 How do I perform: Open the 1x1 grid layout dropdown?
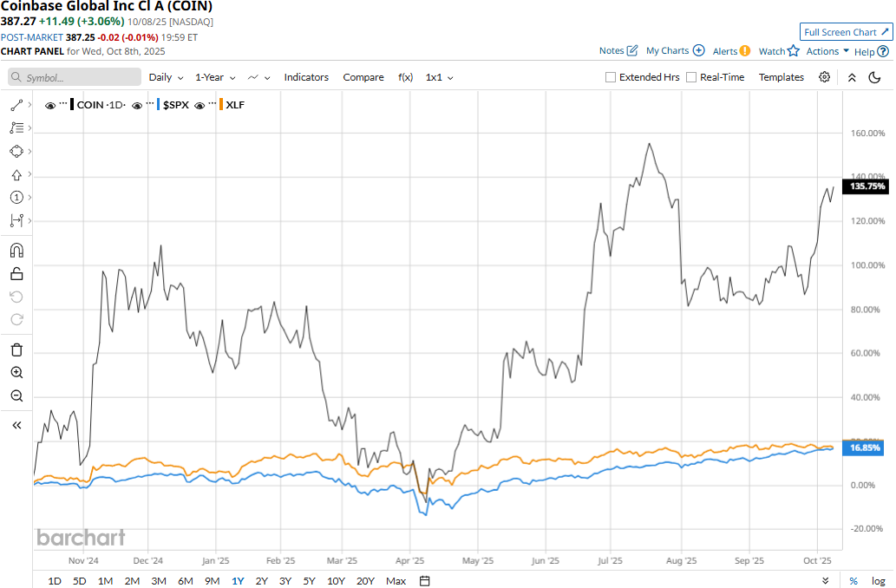(x=440, y=77)
